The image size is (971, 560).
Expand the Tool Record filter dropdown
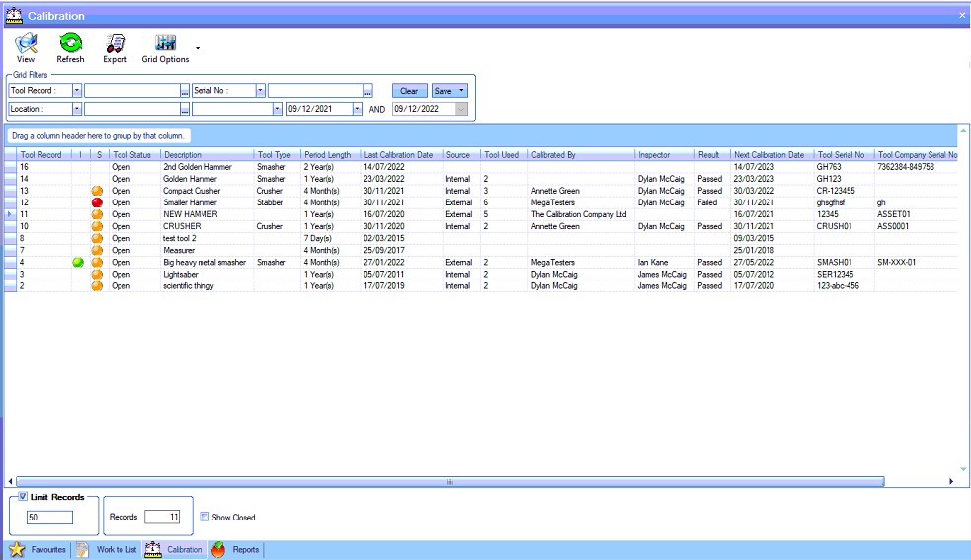click(76, 91)
